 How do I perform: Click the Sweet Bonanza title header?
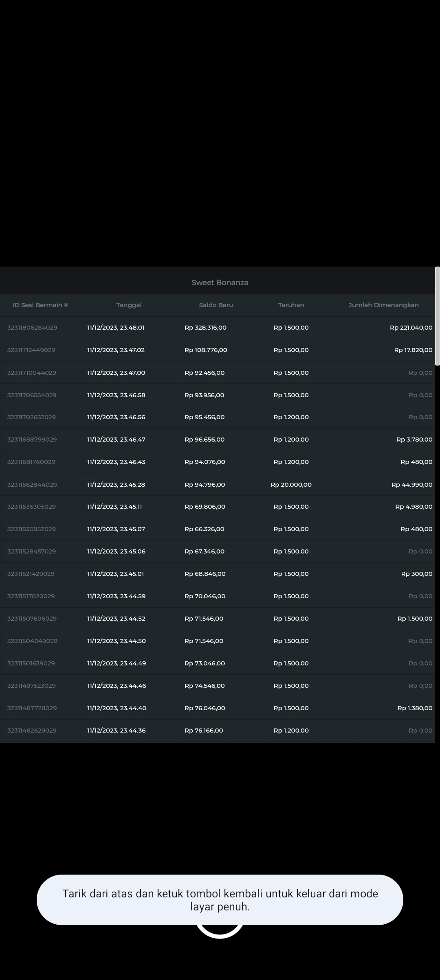220,282
